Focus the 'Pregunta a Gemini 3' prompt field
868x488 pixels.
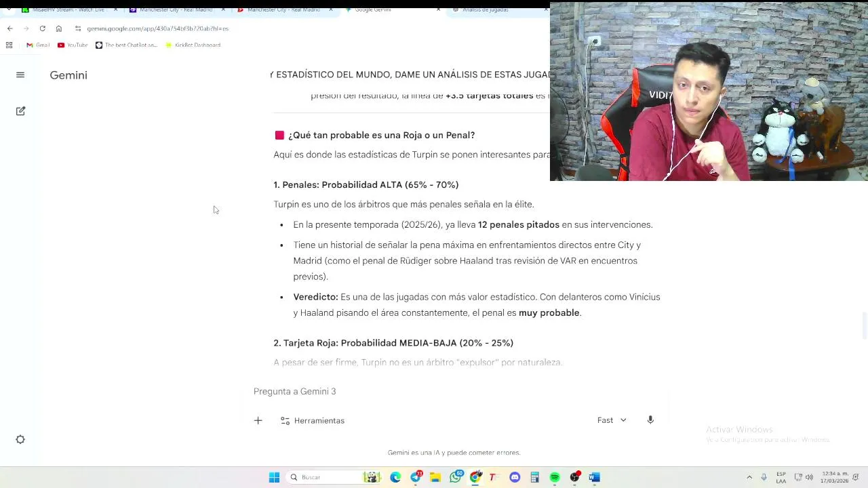coord(454,392)
